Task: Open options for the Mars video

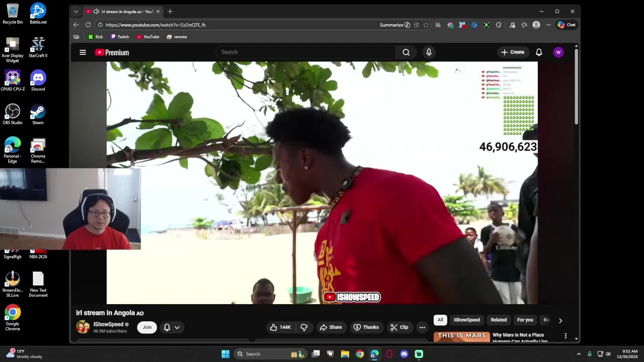Action: (x=566, y=336)
